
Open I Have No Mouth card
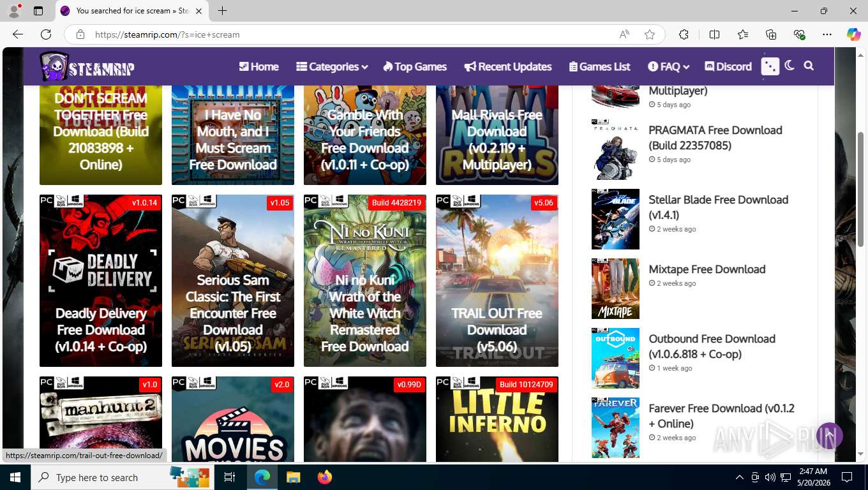(x=233, y=135)
